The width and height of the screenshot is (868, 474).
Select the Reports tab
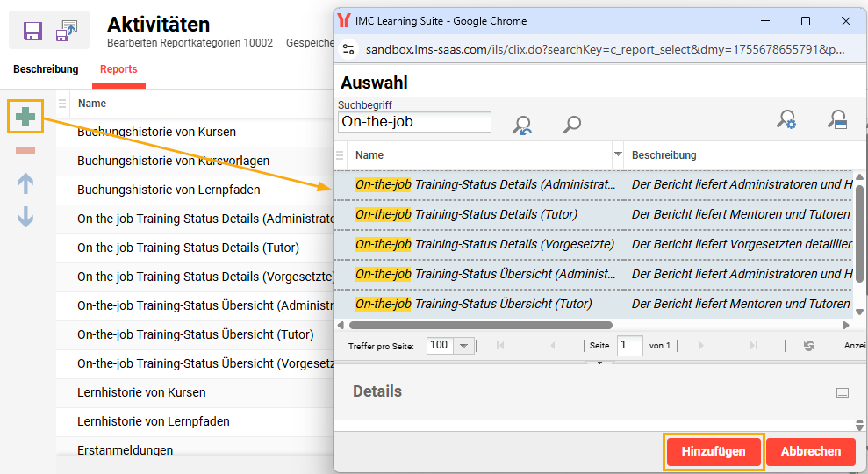118,69
